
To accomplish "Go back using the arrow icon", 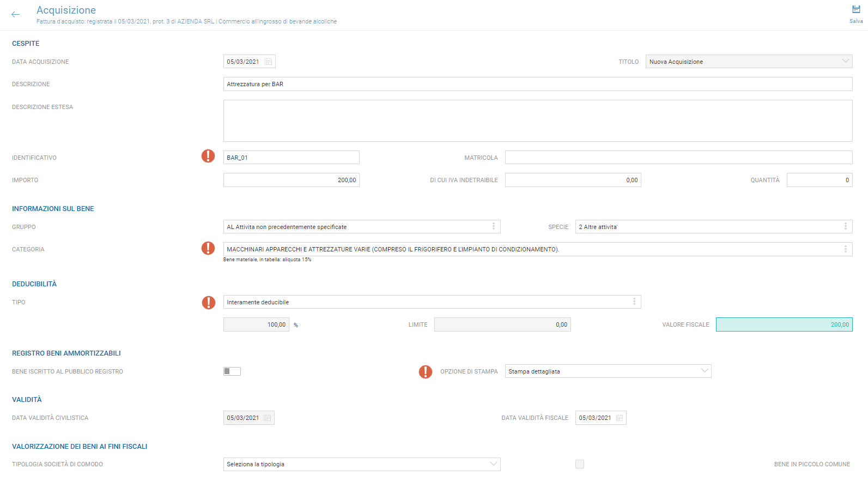I will (x=15, y=15).
